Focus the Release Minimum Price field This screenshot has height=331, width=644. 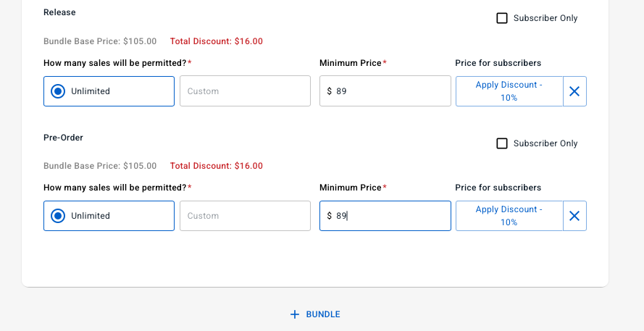pyautogui.click(x=391, y=91)
